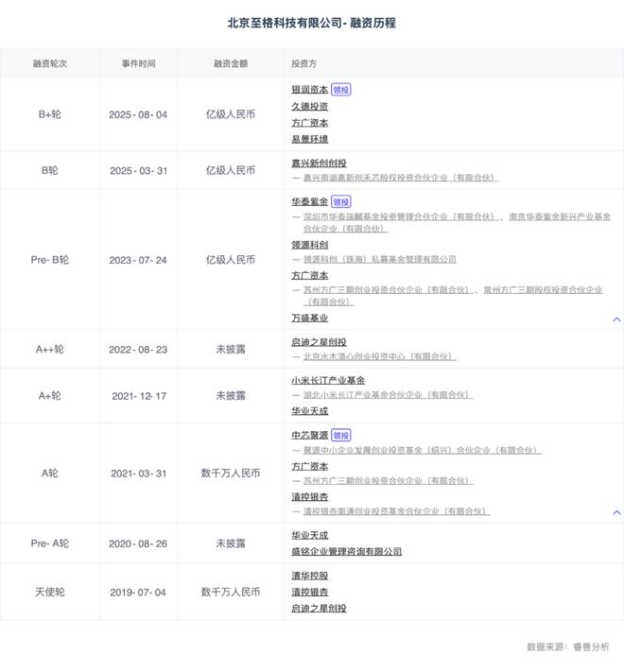This screenshot has width=624, height=672.
Task: Open the 领源科创（珠海）私募基金管理有限公司 link
Action: (x=379, y=259)
